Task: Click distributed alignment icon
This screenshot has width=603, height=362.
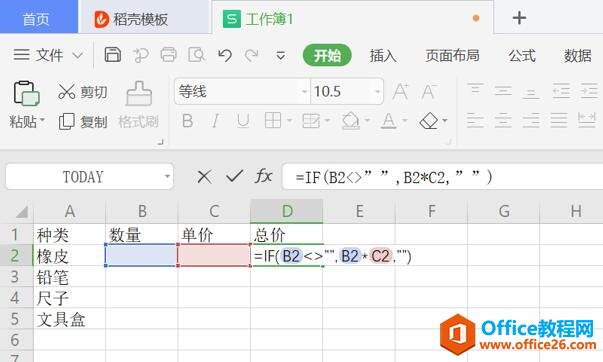Action: 587,120
